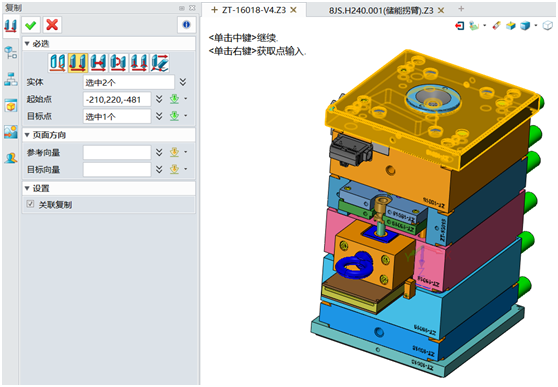Image resolution: width=558 pixels, height=387 pixels.
Task: Select the point-to-point copy method icon
Action: [x=78, y=63]
